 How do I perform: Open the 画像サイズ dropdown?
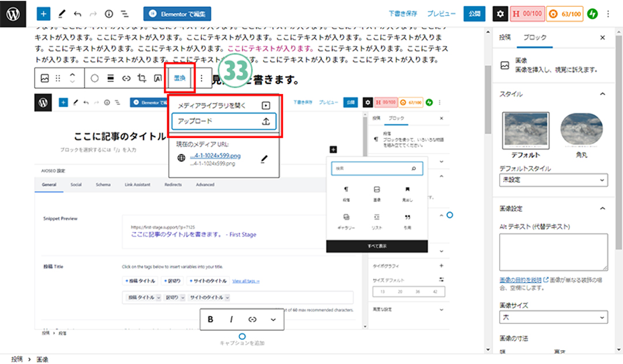553,317
